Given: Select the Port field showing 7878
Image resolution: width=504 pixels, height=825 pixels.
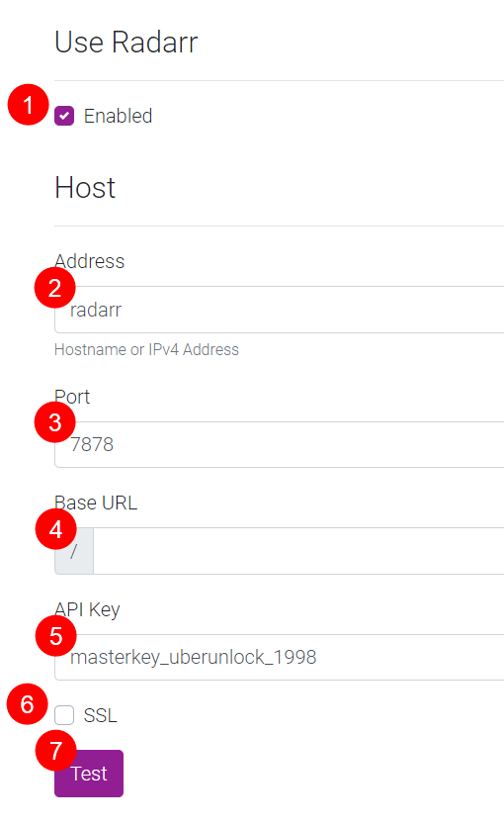Looking at the screenshot, I should (279, 444).
